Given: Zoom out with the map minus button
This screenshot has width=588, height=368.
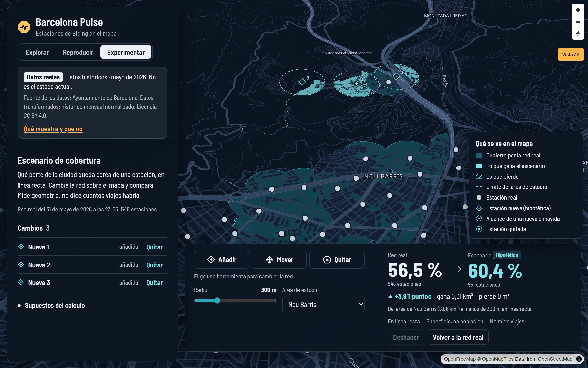Looking at the screenshot, I should 578,22.
